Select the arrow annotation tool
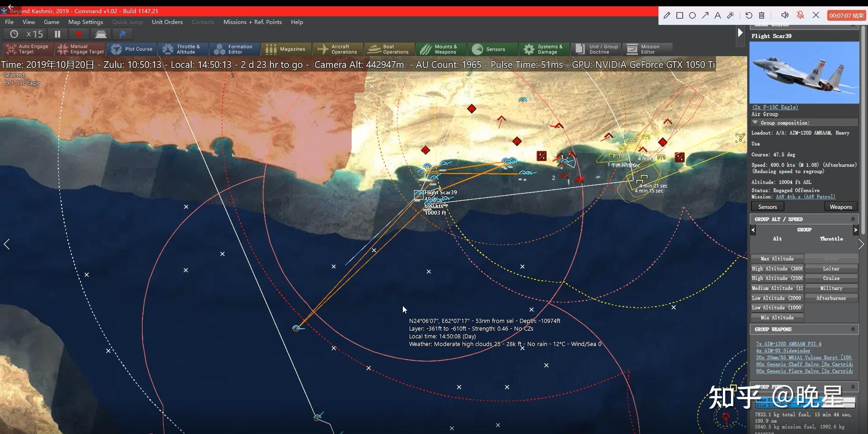 (705, 15)
